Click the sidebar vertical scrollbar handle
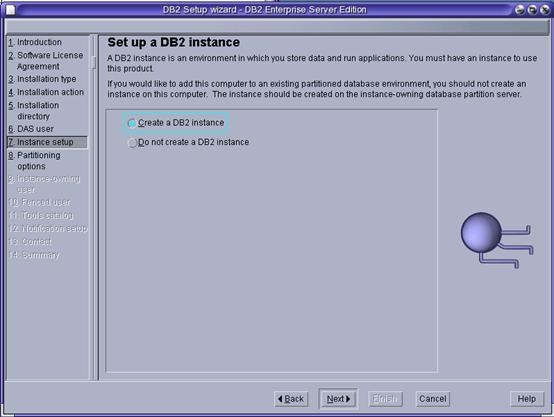This screenshot has height=417, width=554. [94, 63]
